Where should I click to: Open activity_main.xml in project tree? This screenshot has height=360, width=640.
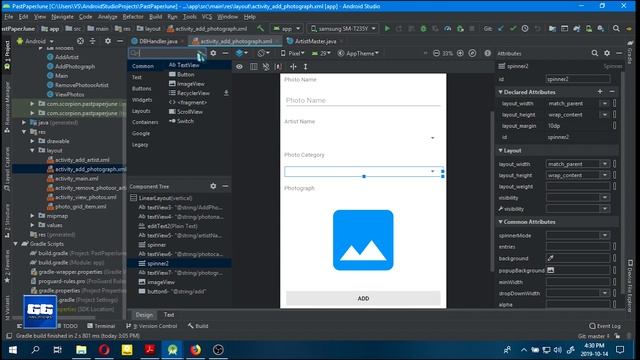tap(76, 178)
